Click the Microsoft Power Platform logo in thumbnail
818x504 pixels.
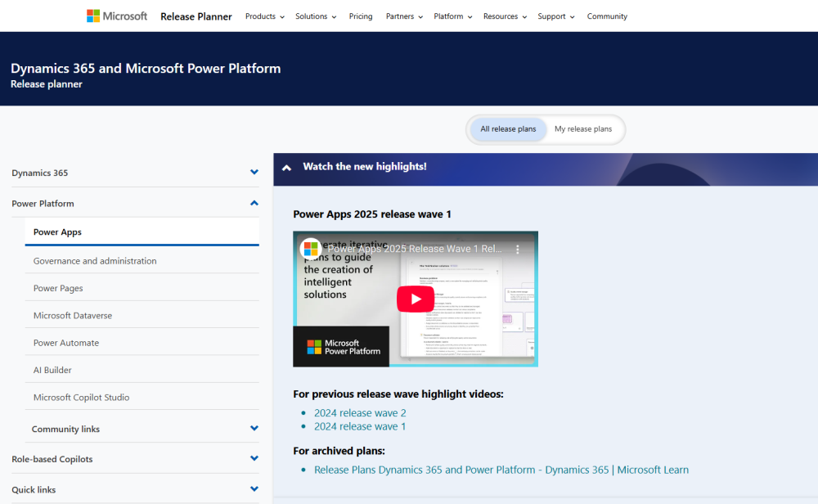340,346
